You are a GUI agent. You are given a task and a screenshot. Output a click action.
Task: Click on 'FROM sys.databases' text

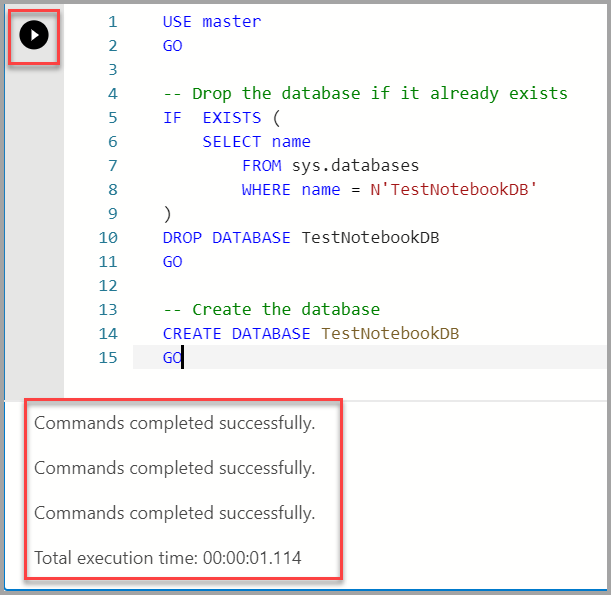tap(330, 165)
